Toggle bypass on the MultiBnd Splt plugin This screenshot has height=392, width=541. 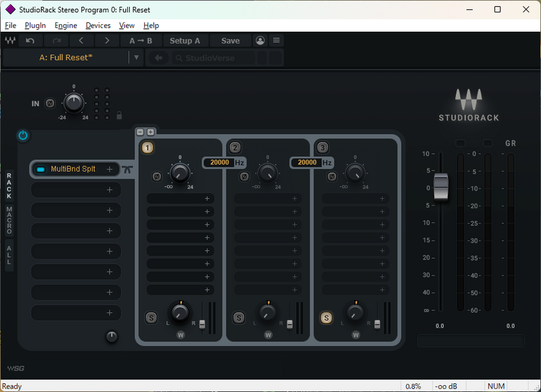click(41, 169)
